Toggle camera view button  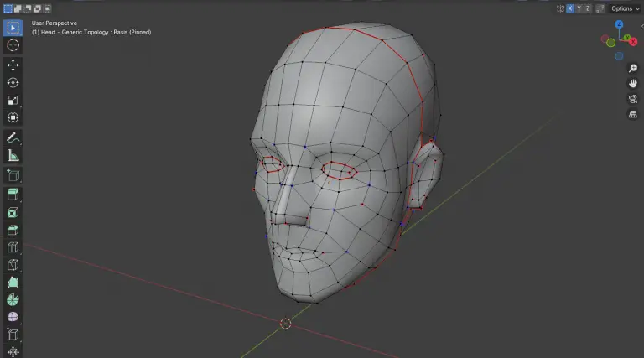[633, 99]
